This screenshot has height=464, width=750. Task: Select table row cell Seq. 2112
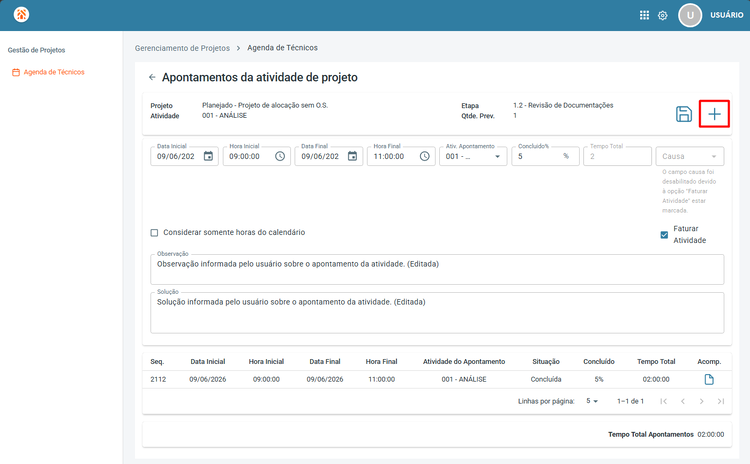158,379
